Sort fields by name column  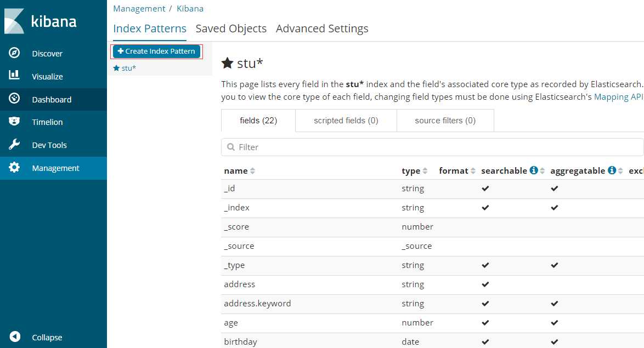pyautogui.click(x=252, y=171)
